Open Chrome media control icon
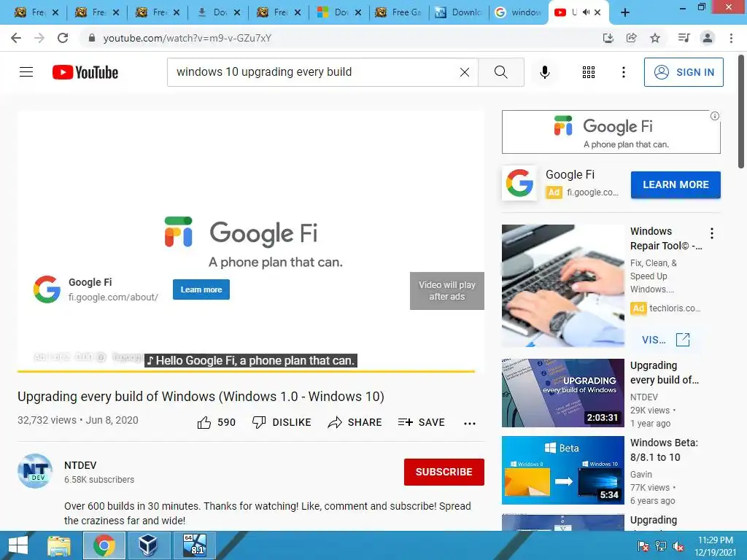The height and width of the screenshot is (560, 747). [x=684, y=38]
